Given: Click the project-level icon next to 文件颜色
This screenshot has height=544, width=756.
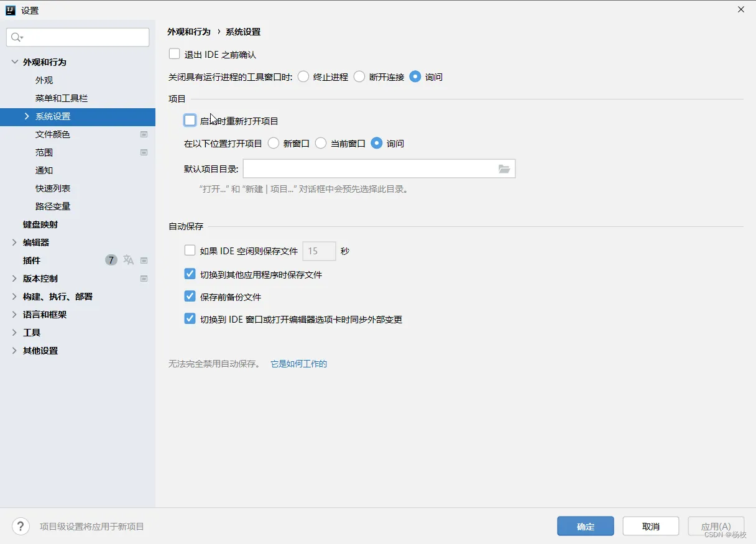Looking at the screenshot, I should (x=144, y=134).
